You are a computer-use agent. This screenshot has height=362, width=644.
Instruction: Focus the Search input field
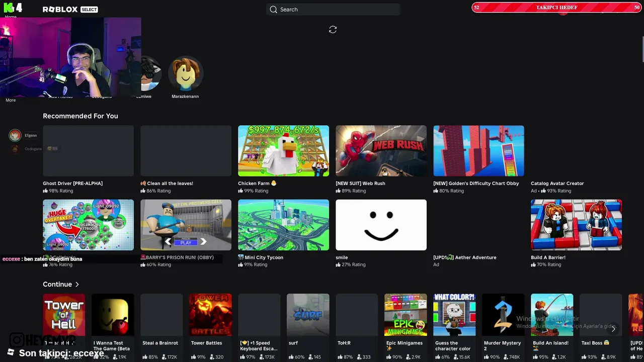(x=333, y=10)
